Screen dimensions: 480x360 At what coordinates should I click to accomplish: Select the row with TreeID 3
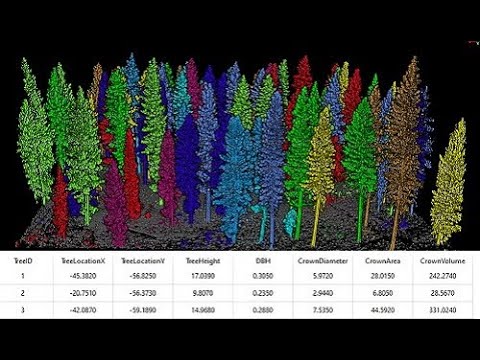click(x=236, y=310)
